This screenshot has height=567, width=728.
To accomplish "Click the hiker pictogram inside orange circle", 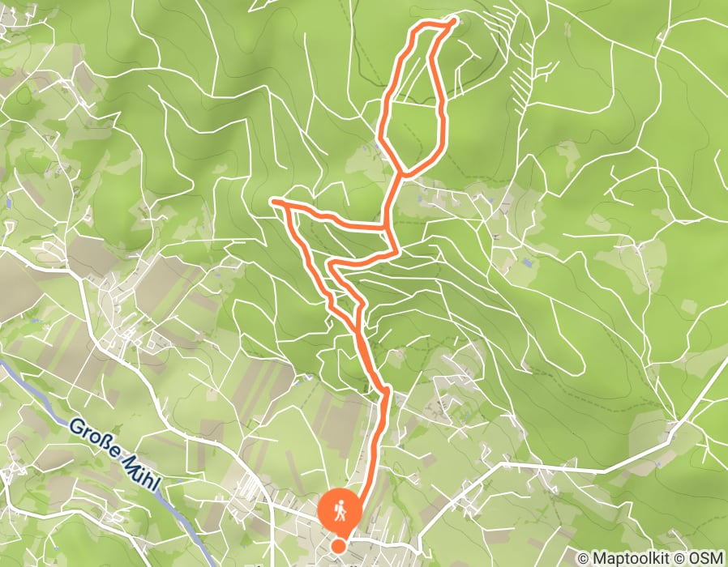I will coord(340,510).
